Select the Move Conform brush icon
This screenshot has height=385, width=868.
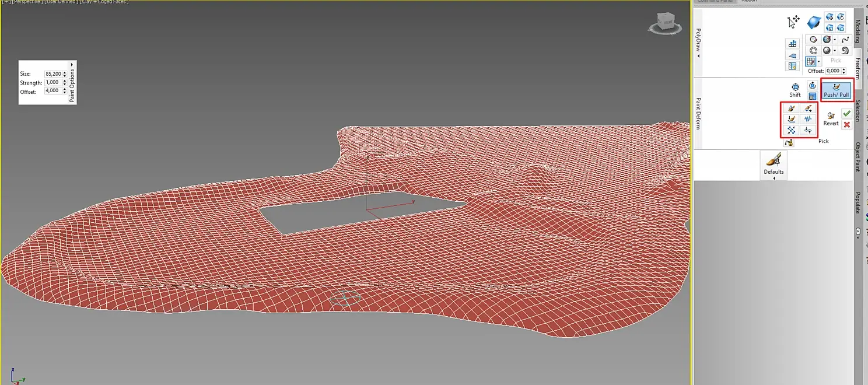830,17
